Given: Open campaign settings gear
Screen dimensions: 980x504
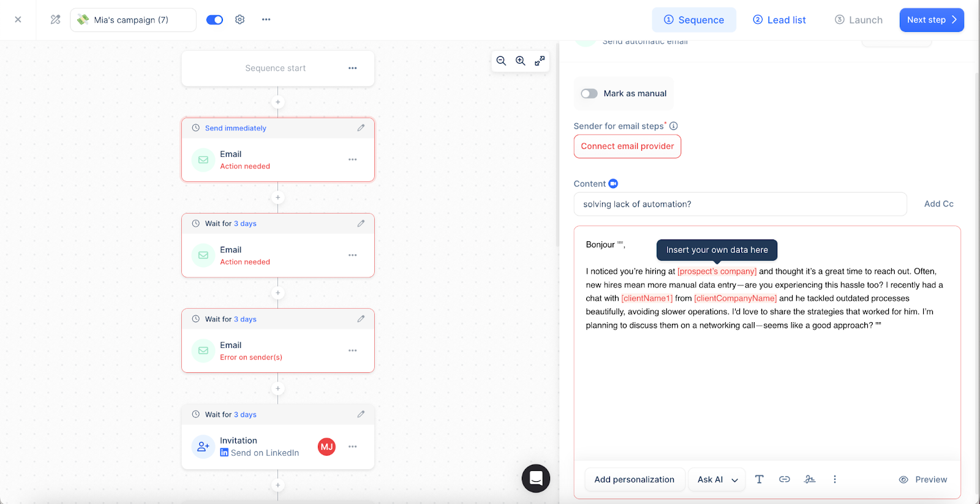Looking at the screenshot, I should (240, 20).
